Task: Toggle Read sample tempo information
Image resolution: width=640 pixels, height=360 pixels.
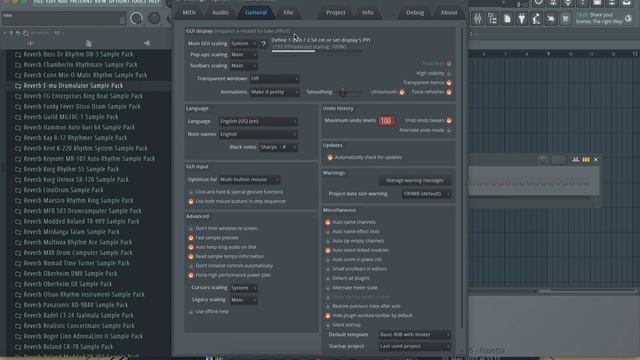Action: (191, 256)
